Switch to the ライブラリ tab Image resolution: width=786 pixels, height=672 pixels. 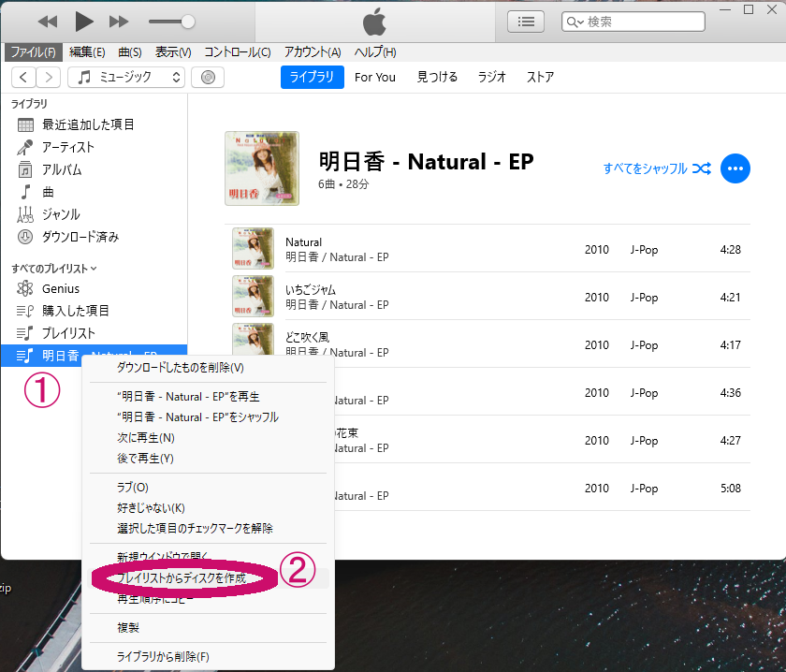click(312, 78)
